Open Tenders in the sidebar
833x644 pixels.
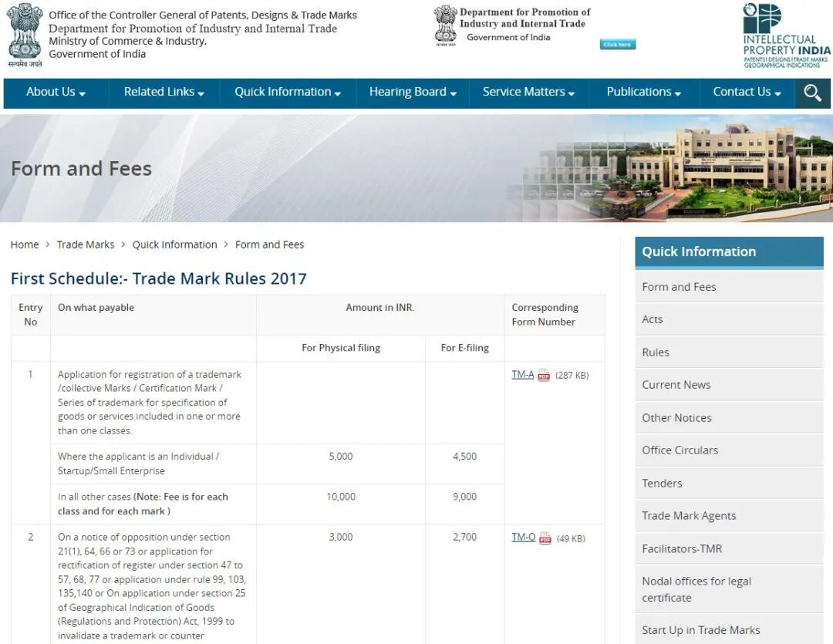pyautogui.click(x=729, y=483)
